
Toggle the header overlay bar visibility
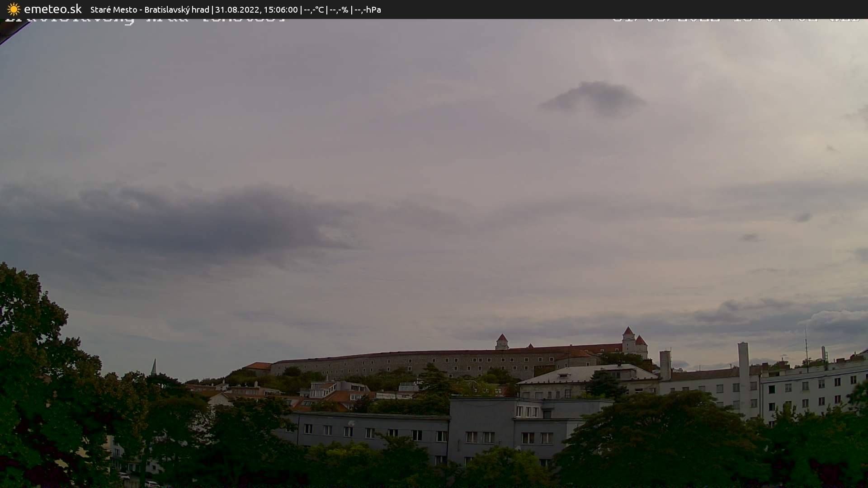[434, 9]
